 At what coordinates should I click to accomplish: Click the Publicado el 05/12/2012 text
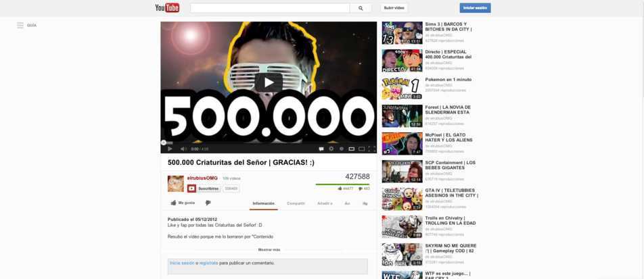pyautogui.click(x=192, y=220)
